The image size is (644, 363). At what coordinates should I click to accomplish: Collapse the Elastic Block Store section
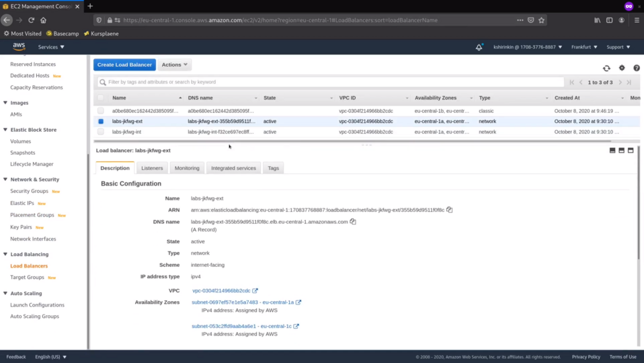[x=5, y=130]
